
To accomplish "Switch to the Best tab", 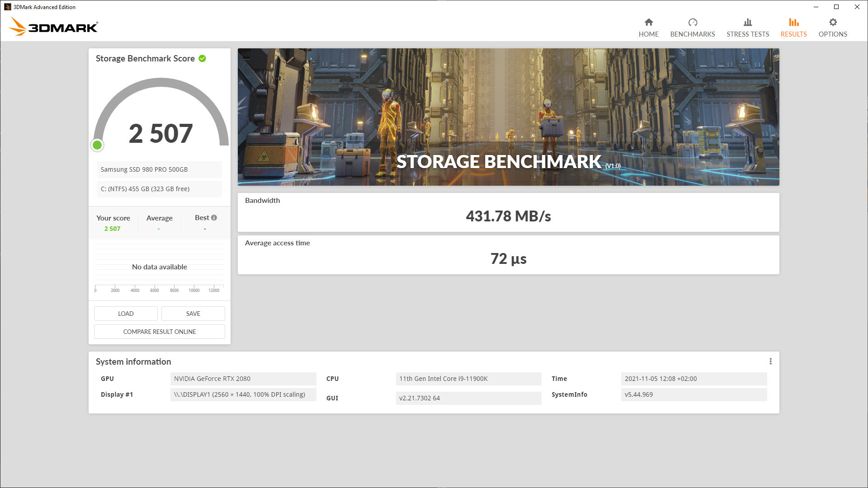I will pyautogui.click(x=202, y=218).
